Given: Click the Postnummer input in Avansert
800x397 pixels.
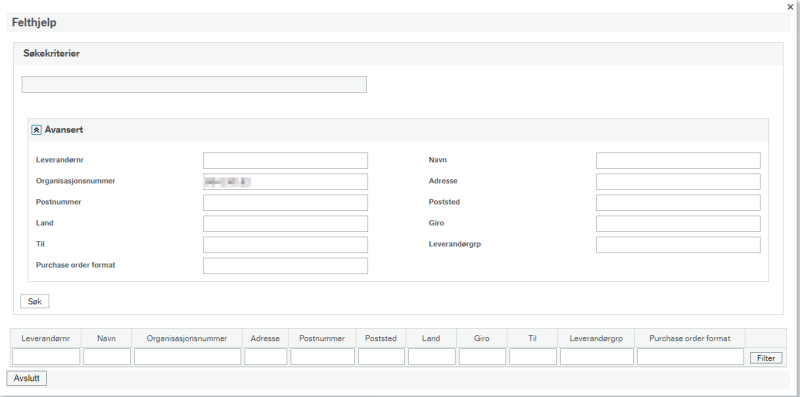Looking at the screenshot, I should click(285, 202).
